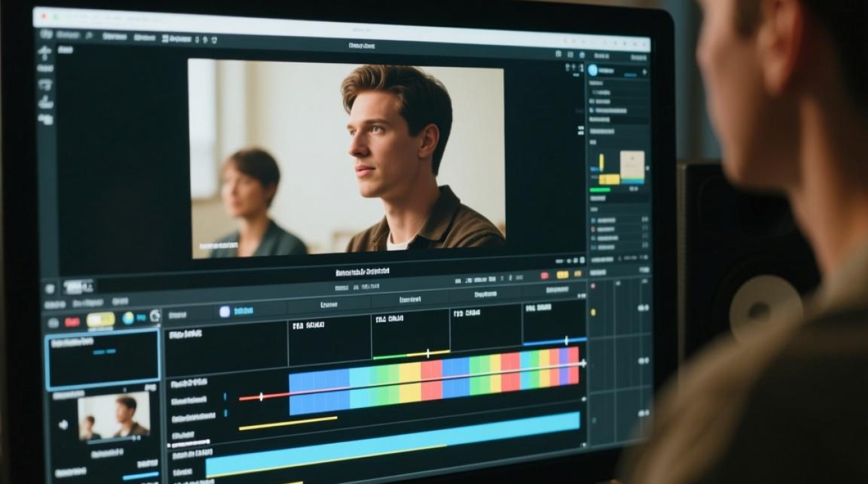Click the teal globe icon in timeline toolbar
The image size is (868, 484).
(128, 318)
